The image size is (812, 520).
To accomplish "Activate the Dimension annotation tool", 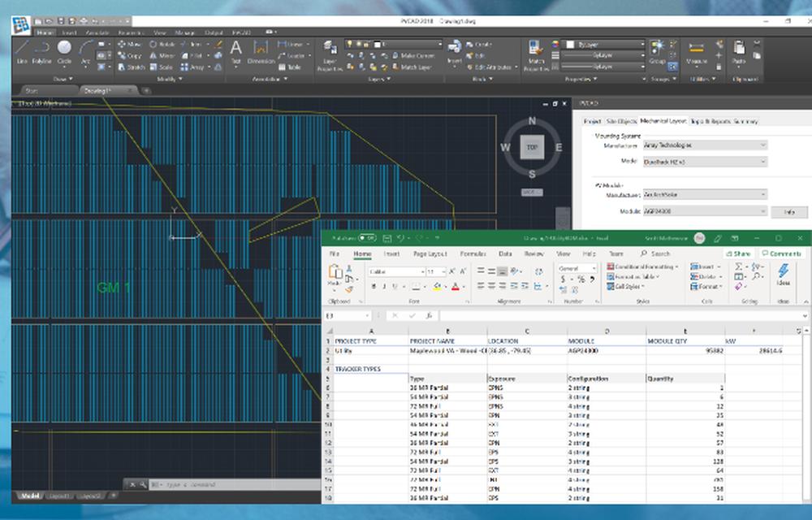I will (x=261, y=52).
